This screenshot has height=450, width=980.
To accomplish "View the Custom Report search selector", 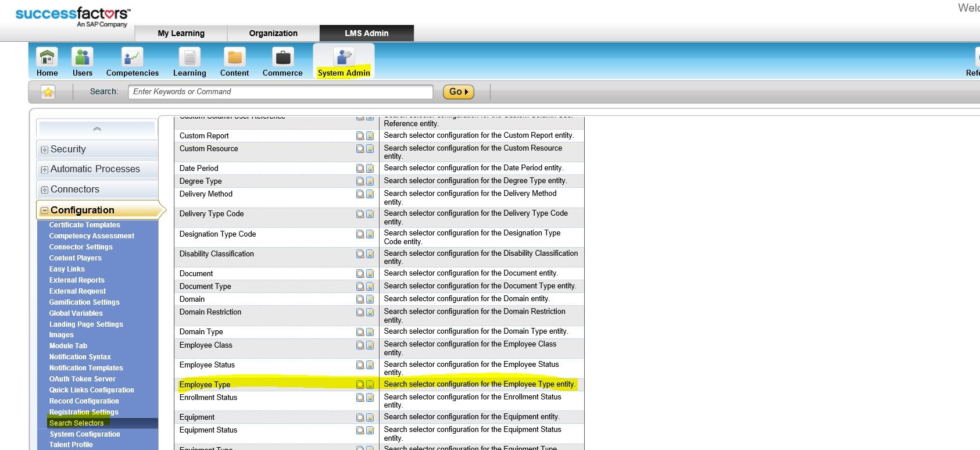I will (360, 136).
